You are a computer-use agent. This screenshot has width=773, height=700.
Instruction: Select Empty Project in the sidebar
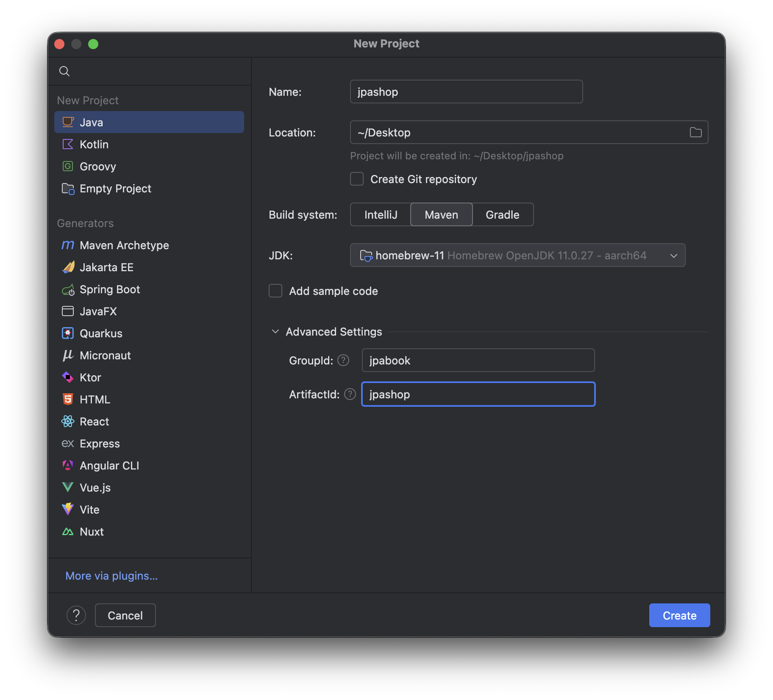tap(115, 189)
